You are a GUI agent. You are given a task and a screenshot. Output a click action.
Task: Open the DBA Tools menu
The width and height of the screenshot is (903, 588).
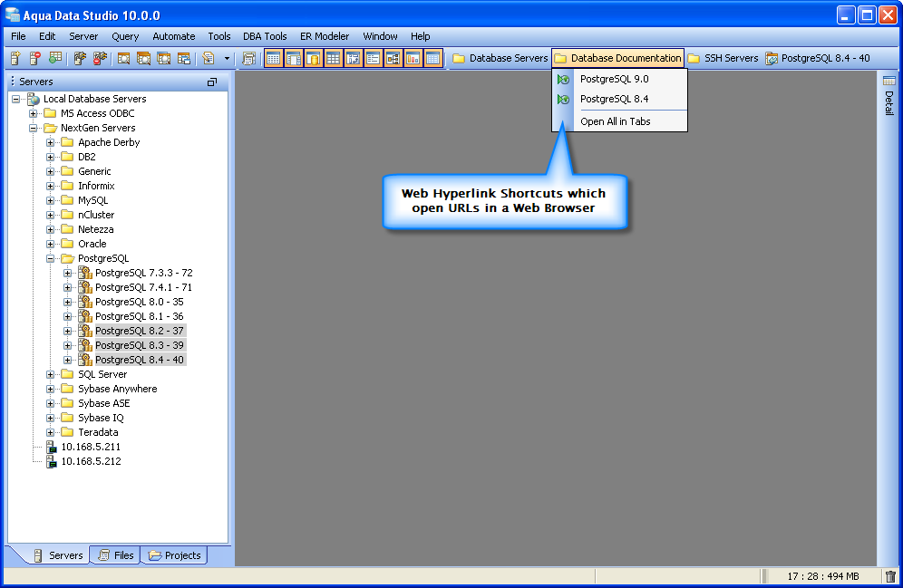265,36
